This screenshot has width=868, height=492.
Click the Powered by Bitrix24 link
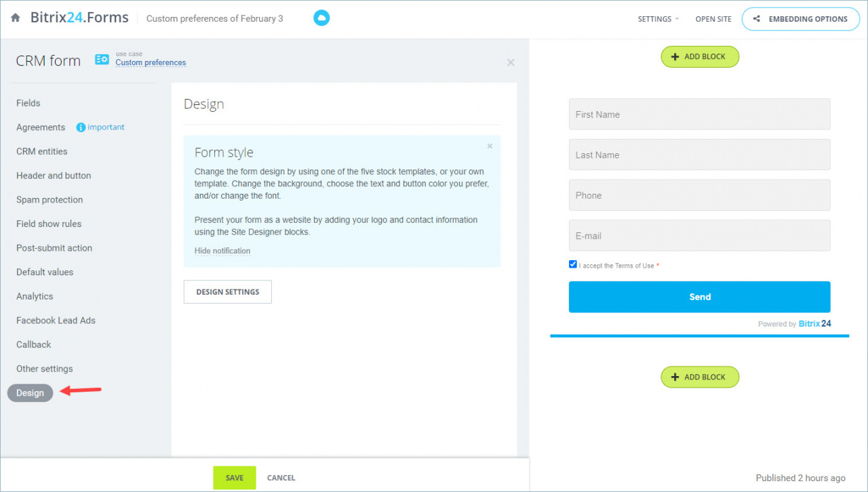tap(795, 324)
